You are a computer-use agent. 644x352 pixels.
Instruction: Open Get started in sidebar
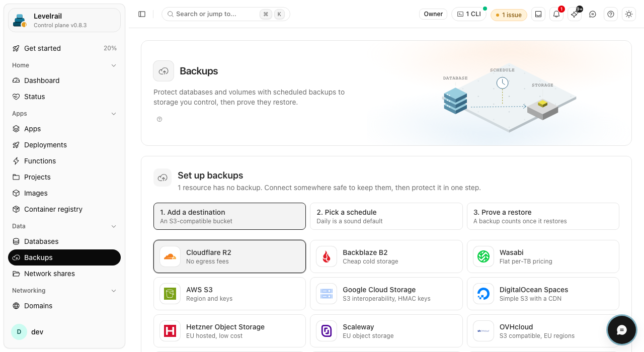coord(64,48)
